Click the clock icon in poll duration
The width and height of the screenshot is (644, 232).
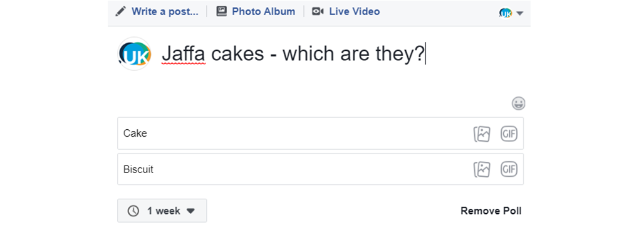pos(133,211)
